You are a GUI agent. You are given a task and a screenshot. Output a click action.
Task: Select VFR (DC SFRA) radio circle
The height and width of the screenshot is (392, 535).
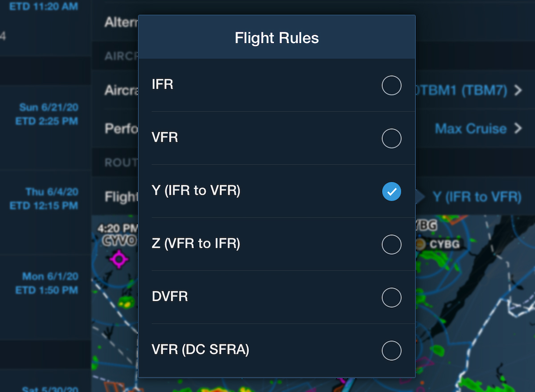tap(391, 351)
